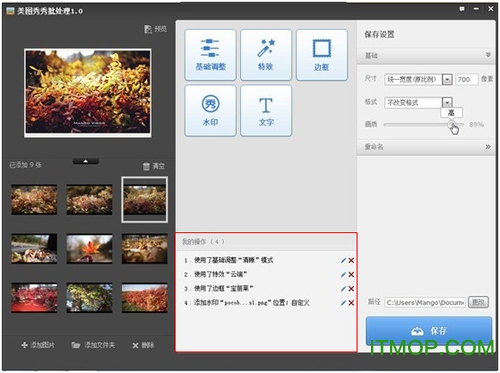Open the 水印 (watermark) tool
Image resolution: width=500 pixels, height=373 pixels.
point(210,111)
